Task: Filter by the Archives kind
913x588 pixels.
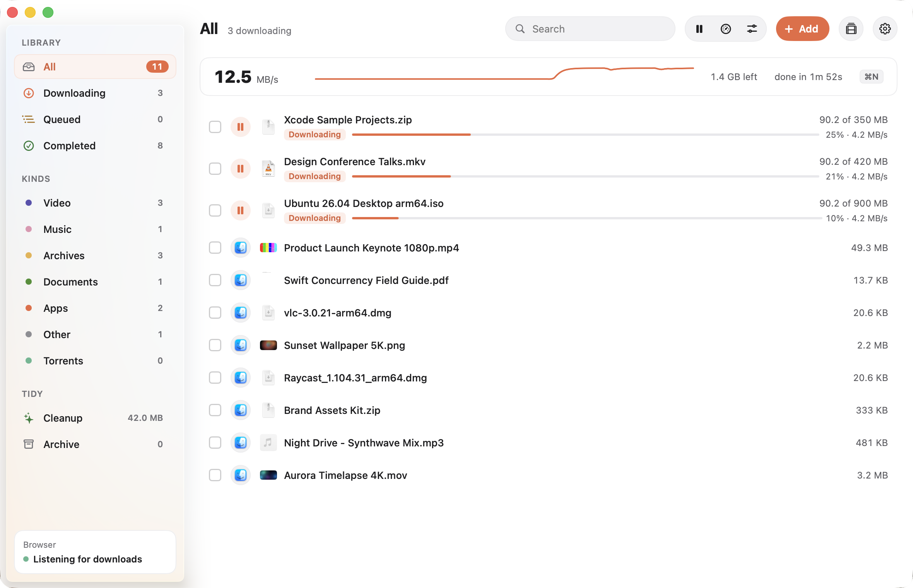Action: point(95,256)
